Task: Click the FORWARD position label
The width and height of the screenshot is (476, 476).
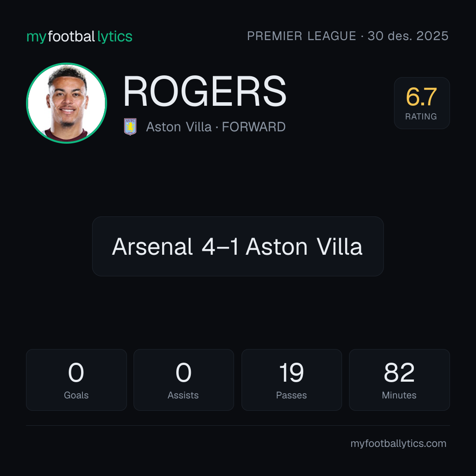Action: point(253,127)
